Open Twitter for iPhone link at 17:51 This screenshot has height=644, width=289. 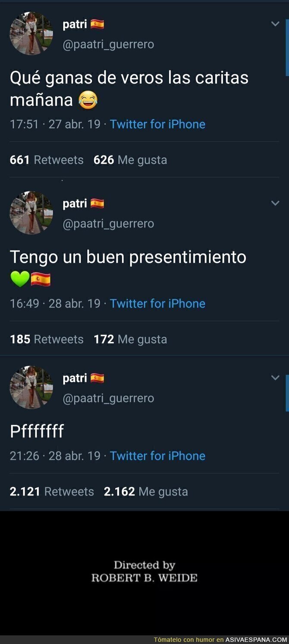[x=157, y=124]
